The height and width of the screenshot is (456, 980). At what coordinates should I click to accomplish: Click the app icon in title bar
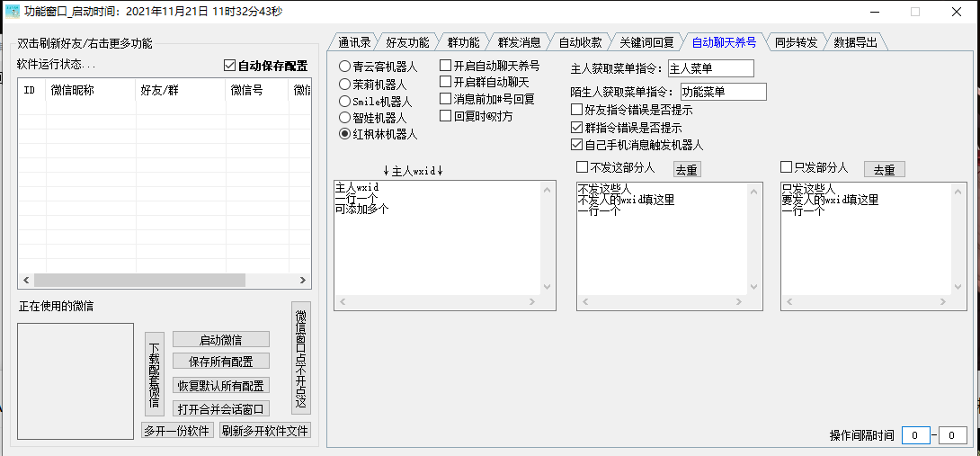click(x=12, y=12)
